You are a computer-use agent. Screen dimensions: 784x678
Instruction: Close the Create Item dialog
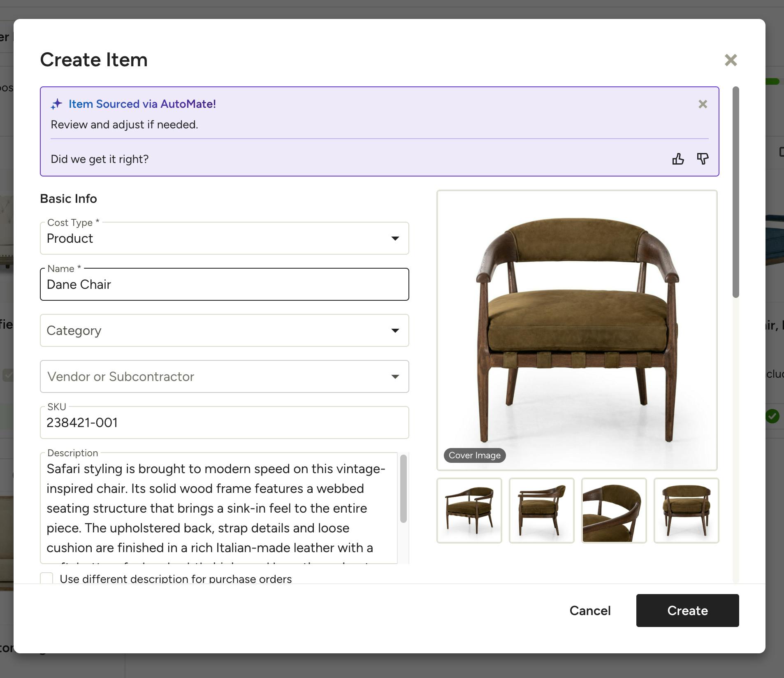point(731,60)
